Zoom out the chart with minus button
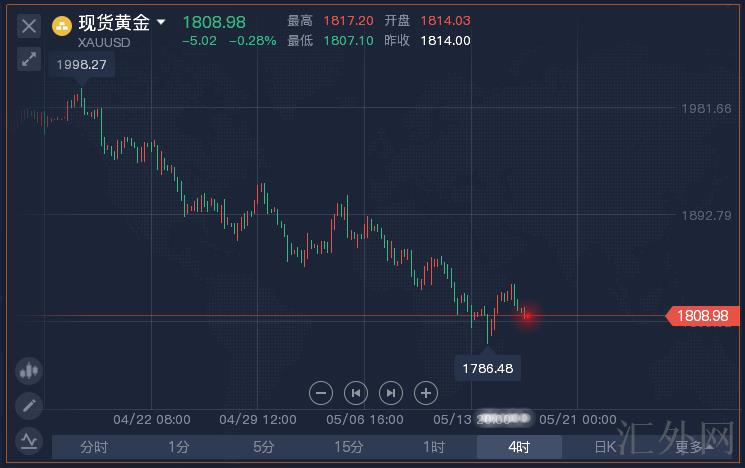Viewport: 745px width, 468px height. coord(321,393)
